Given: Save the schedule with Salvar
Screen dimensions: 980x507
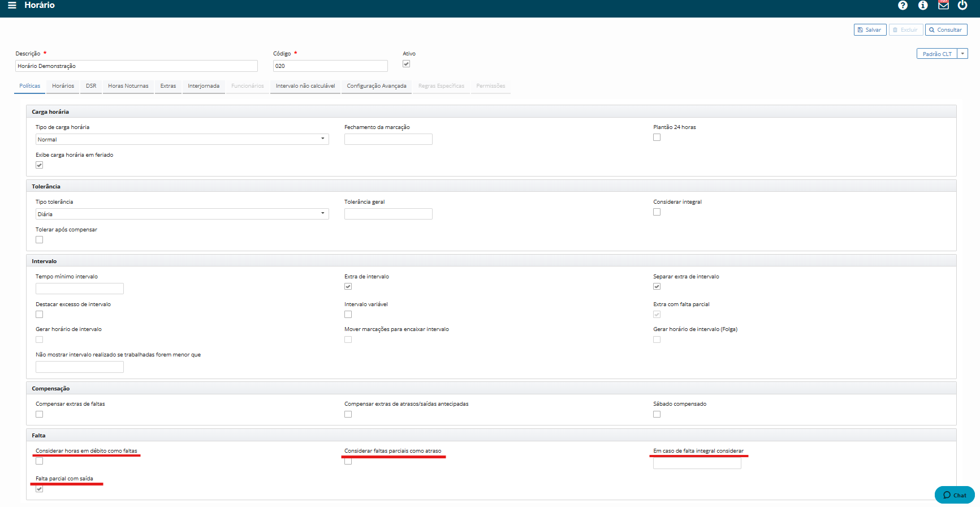Looking at the screenshot, I should coord(870,30).
